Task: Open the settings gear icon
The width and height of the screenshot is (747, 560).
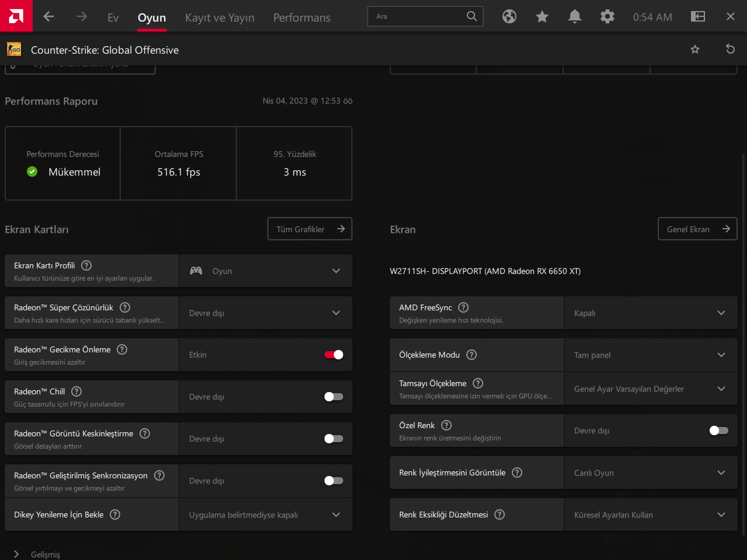Action: [607, 17]
